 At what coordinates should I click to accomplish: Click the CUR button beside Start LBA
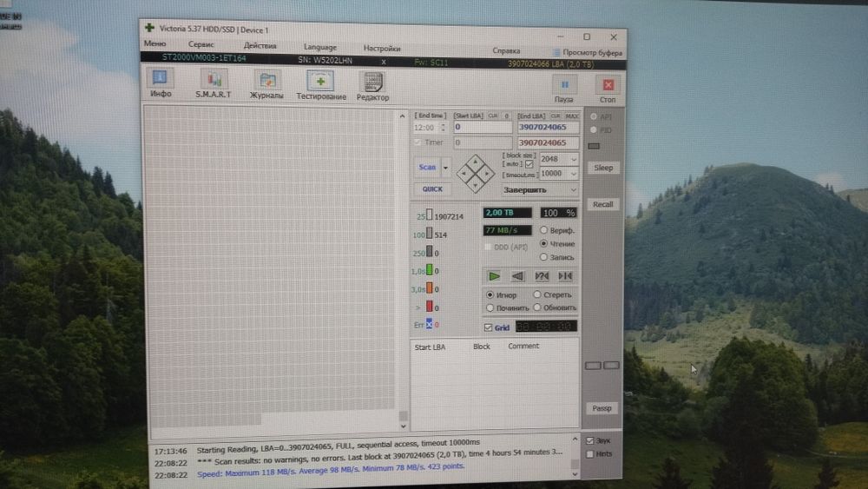tap(493, 116)
